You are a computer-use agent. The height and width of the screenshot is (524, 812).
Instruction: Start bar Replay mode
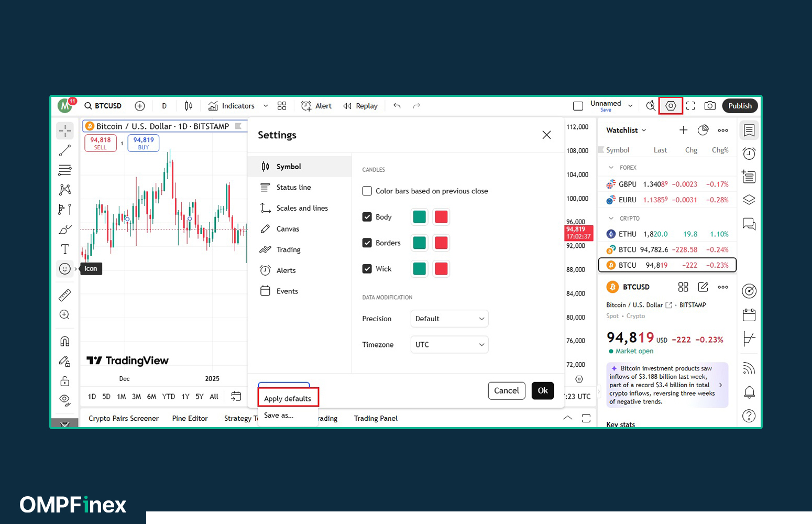[x=360, y=106]
